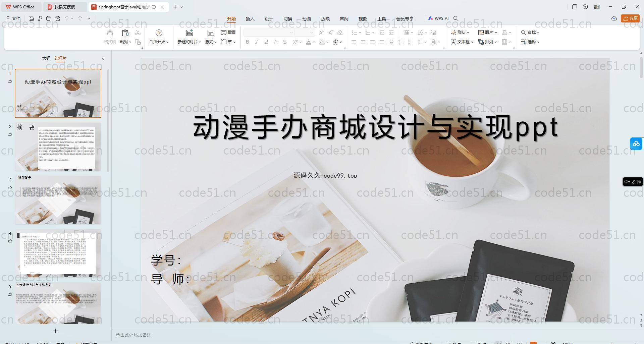The image size is (644, 344).
Task: Click the Decrease Font Size icon
Action: (331, 33)
